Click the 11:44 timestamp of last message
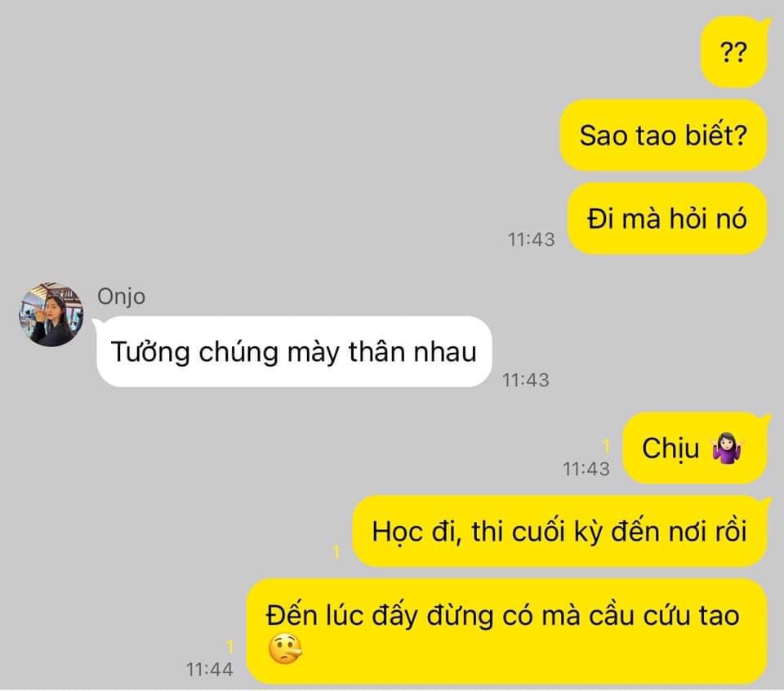 (x=209, y=670)
